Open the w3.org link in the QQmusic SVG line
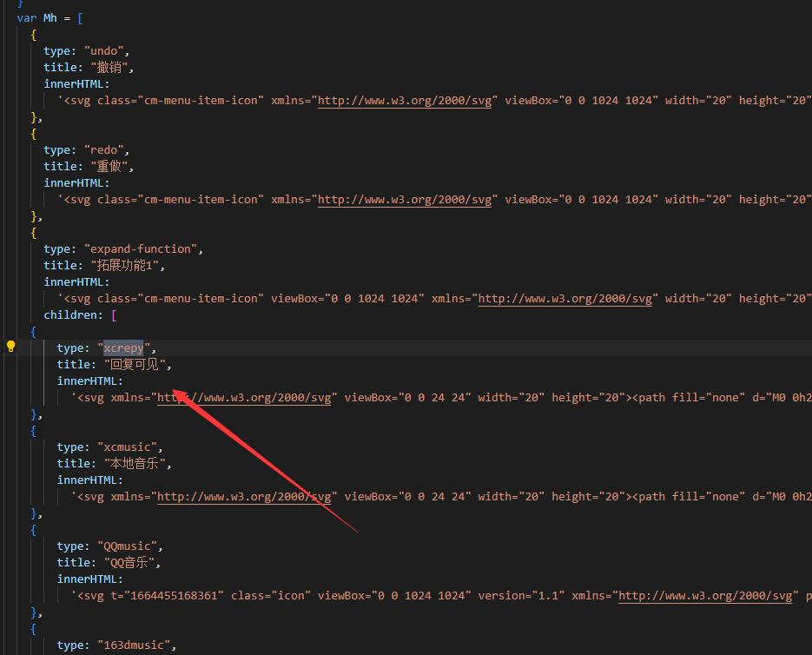The width and height of the screenshot is (812, 655). click(x=706, y=596)
